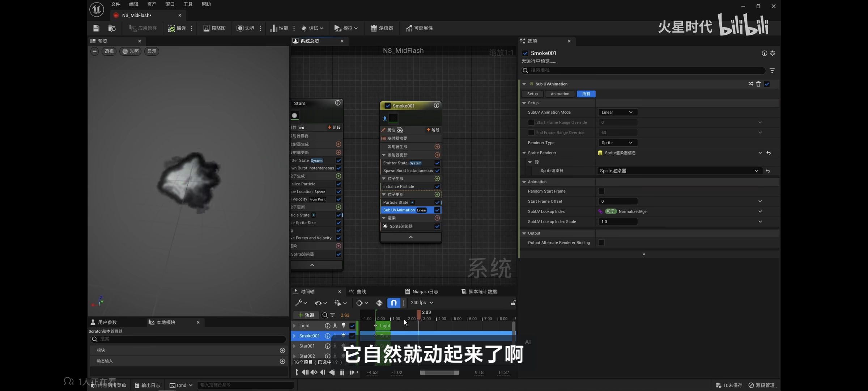Click the save asset icon
The image size is (868, 391).
[96, 28]
